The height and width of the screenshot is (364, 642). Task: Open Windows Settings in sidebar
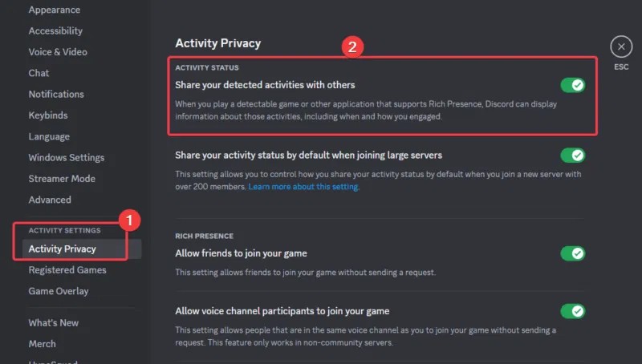pos(67,157)
